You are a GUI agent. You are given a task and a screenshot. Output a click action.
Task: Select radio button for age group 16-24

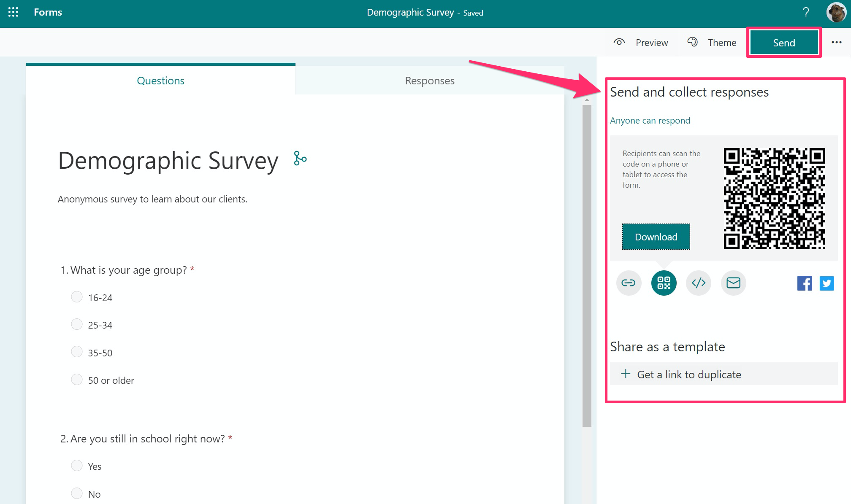click(78, 296)
